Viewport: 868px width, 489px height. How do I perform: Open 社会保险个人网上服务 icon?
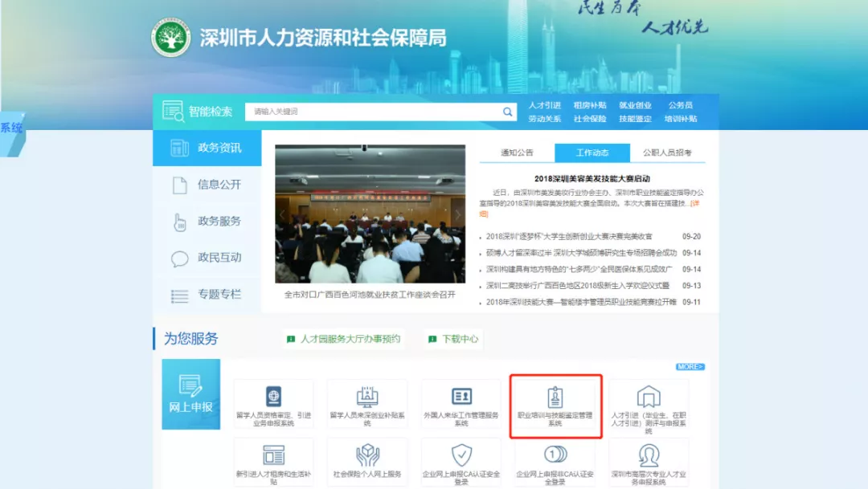(x=367, y=455)
